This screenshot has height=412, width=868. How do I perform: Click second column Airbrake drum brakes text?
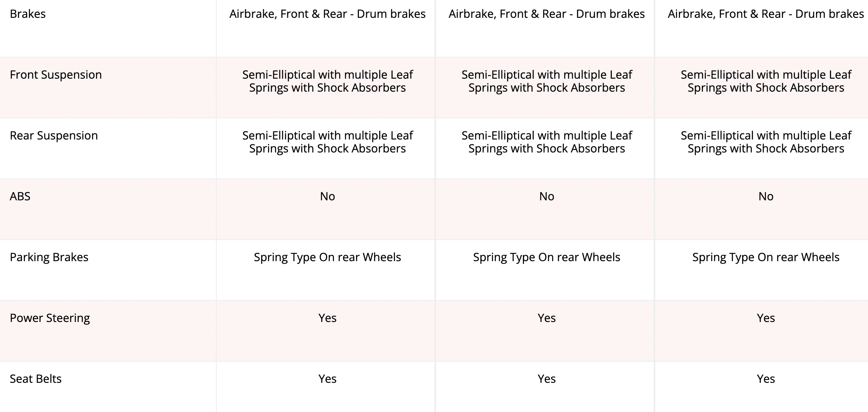pyautogui.click(x=546, y=14)
